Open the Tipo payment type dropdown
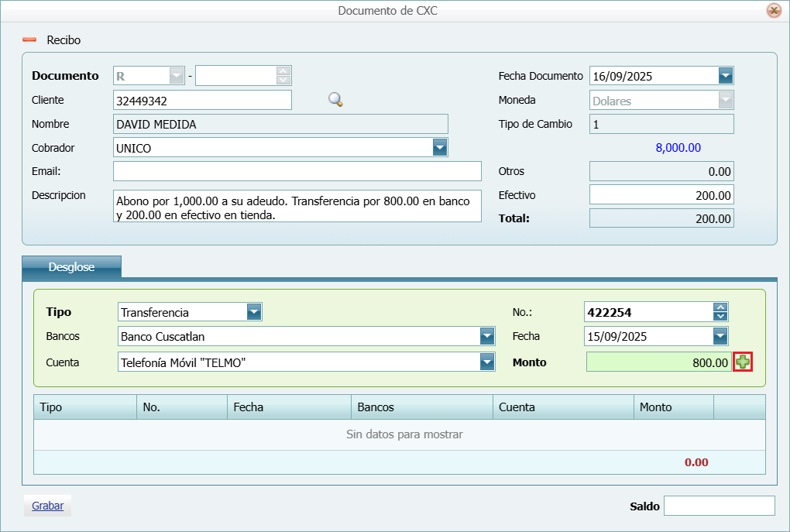The width and height of the screenshot is (790, 532). (x=254, y=312)
